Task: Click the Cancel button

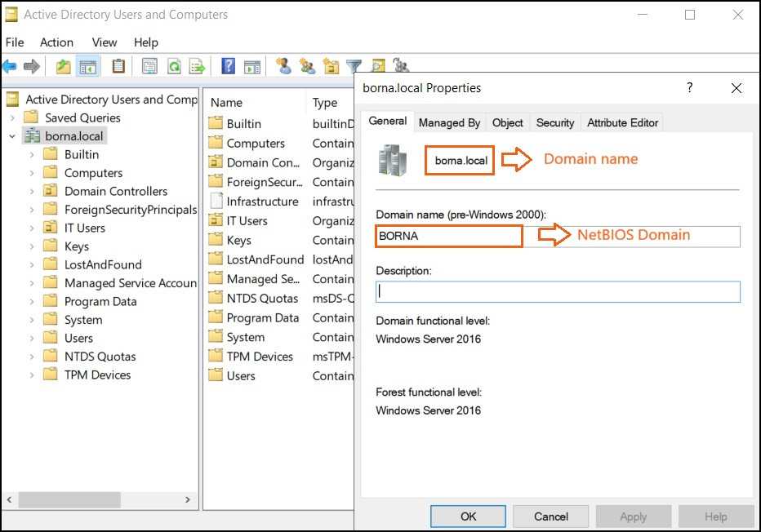Action: pos(551,516)
